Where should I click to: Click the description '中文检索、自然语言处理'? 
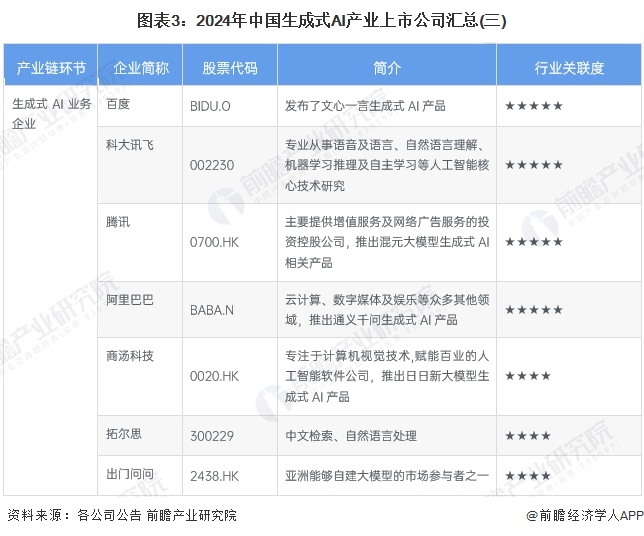point(351,435)
